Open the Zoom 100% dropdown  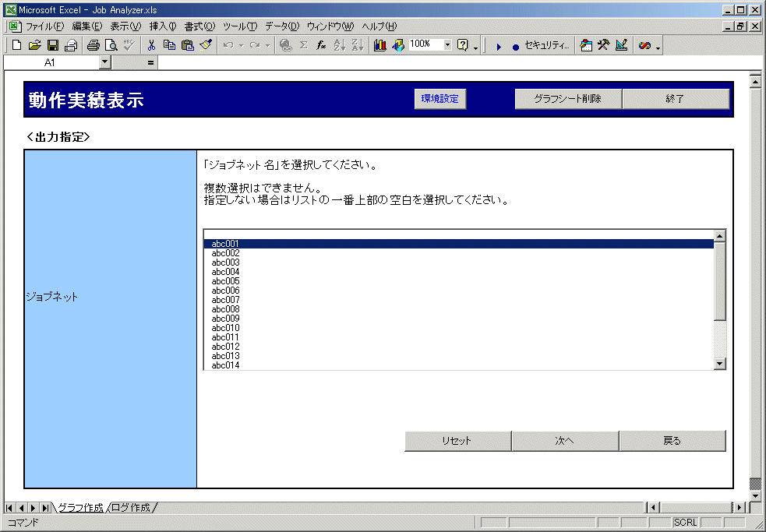(448, 45)
